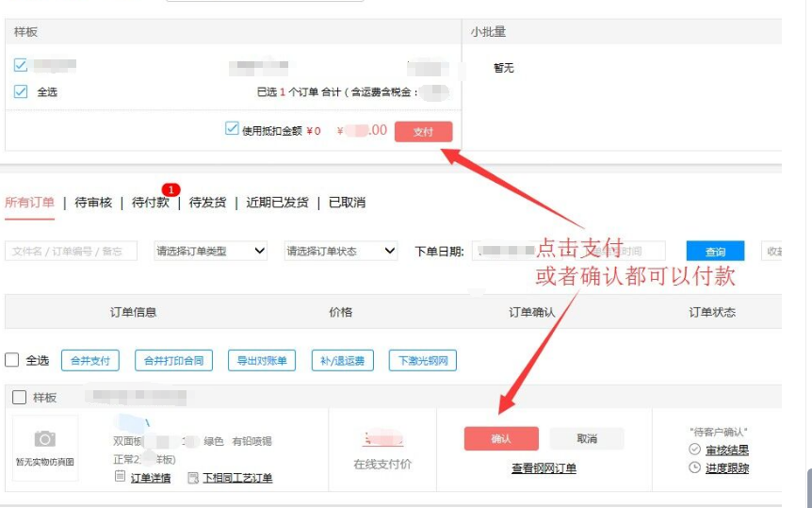The width and height of the screenshot is (812, 508).
Task: Click the 下相同工艺订单 icon
Action: 193,478
